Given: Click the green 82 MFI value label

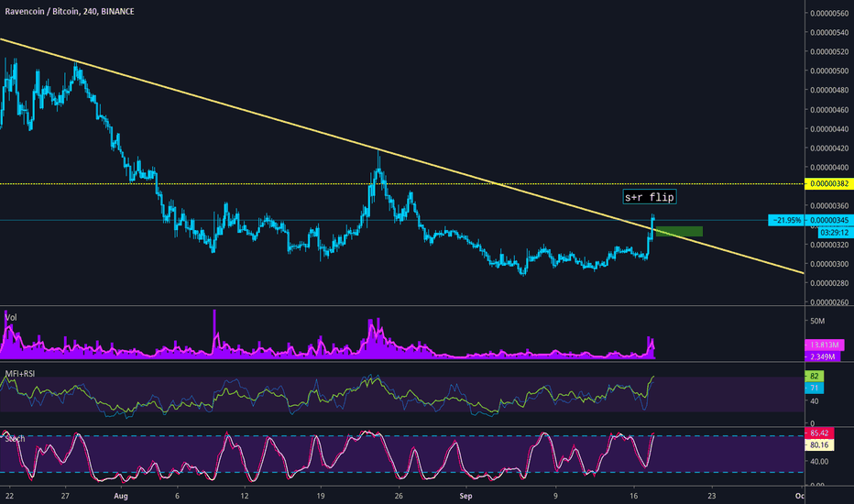Looking at the screenshot, I should 815,376.
